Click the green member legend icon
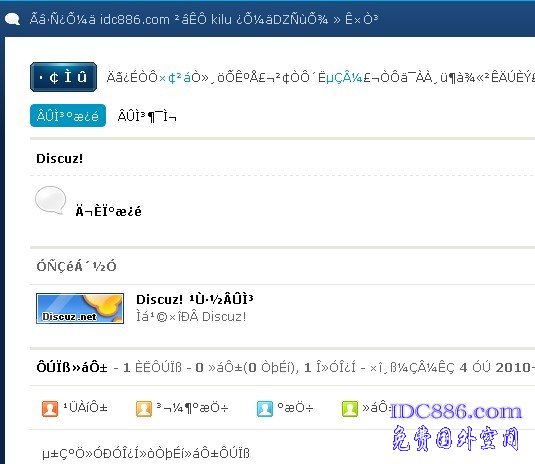The height and width of the screenshot is (464, 535). 350,408
